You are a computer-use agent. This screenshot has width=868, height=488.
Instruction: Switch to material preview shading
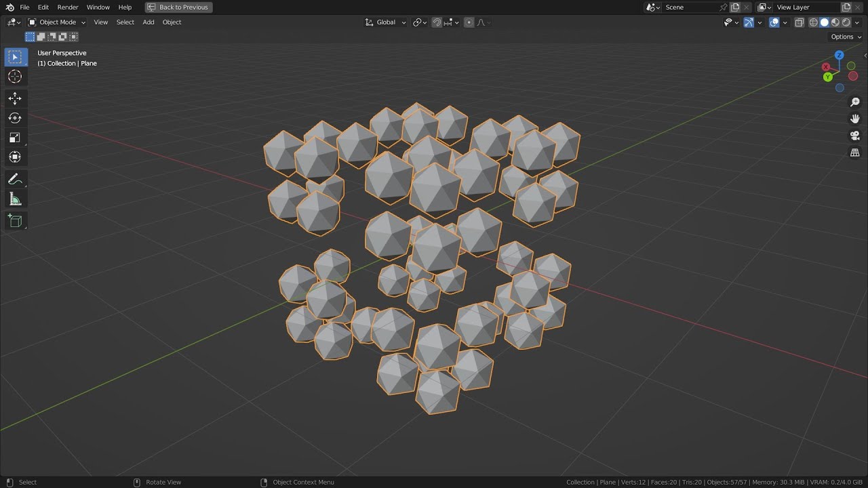835,22
